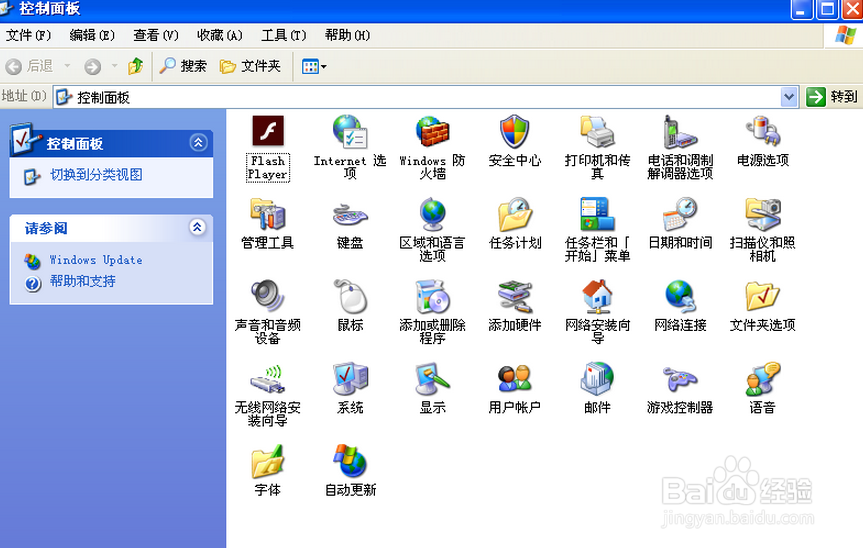
Task: Open 区域和语言选项 globe icon
Action: coord(433,214)
